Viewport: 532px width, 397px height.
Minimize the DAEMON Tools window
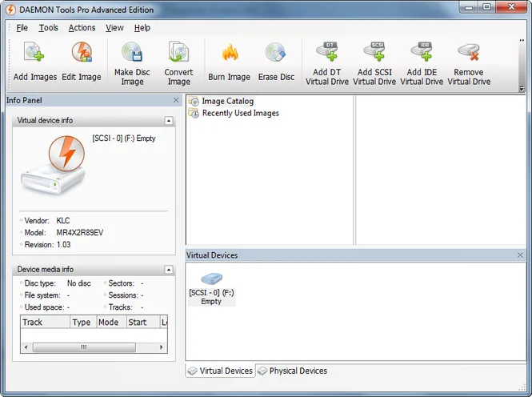(469, 7)
